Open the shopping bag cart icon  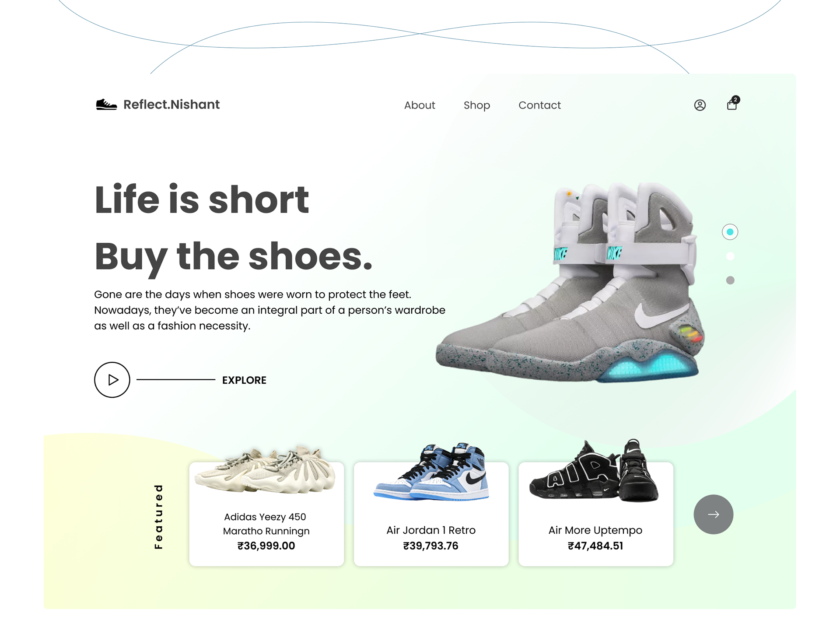pos(732,105)
